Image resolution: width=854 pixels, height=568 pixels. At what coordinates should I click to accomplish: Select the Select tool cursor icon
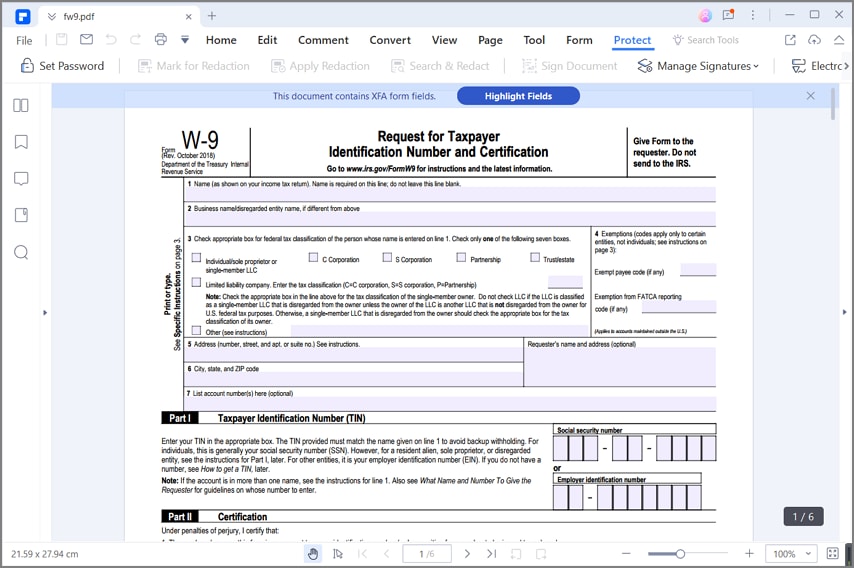(x=338, y=554)
